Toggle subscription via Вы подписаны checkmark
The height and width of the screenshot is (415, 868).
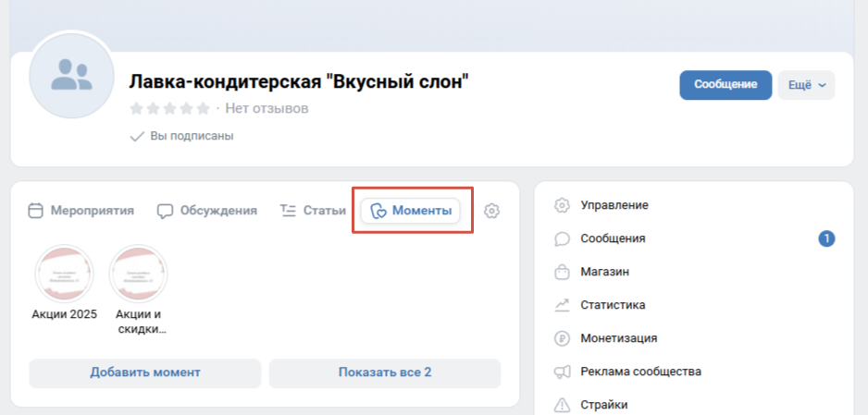(x=181, y=136)
